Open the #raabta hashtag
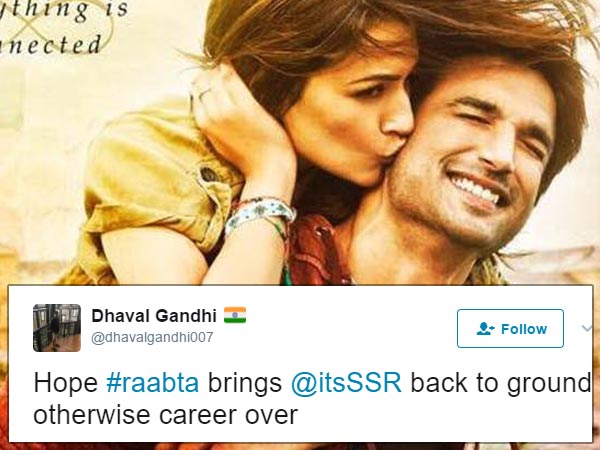The height and width of the screenshot is (450, 600). pos(153,383)
